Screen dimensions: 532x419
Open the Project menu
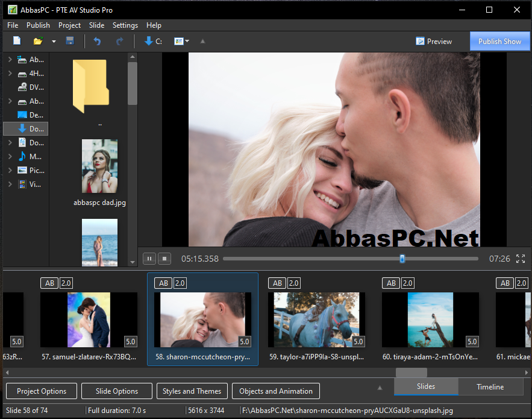(x=69, y=25)
